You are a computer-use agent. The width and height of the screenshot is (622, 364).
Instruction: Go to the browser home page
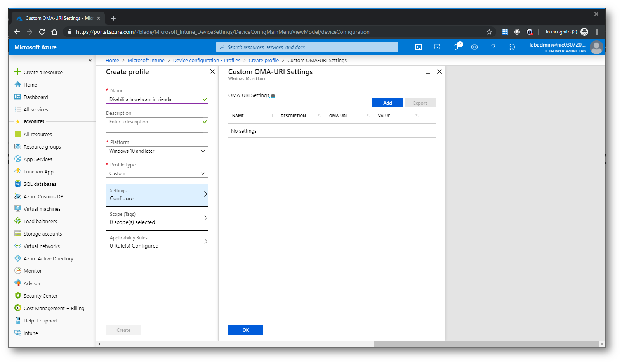click(x=54, y=32)
